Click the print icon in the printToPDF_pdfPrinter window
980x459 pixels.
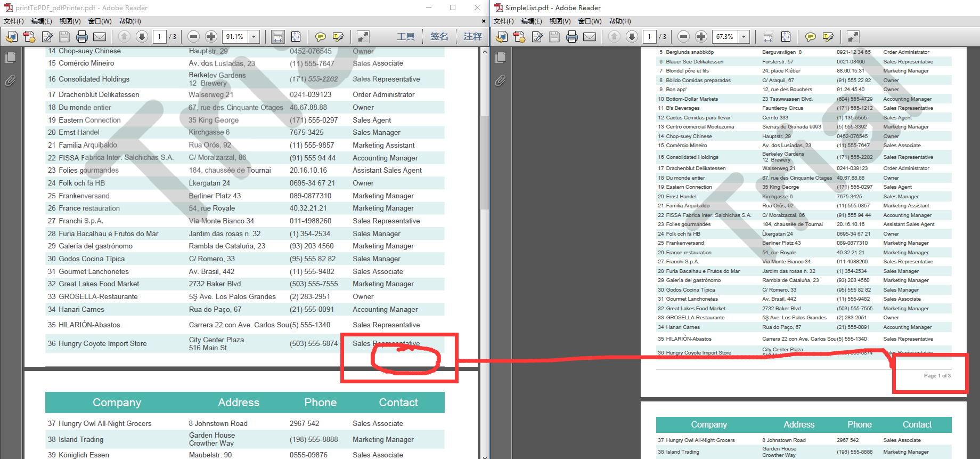tap(82, 37)
